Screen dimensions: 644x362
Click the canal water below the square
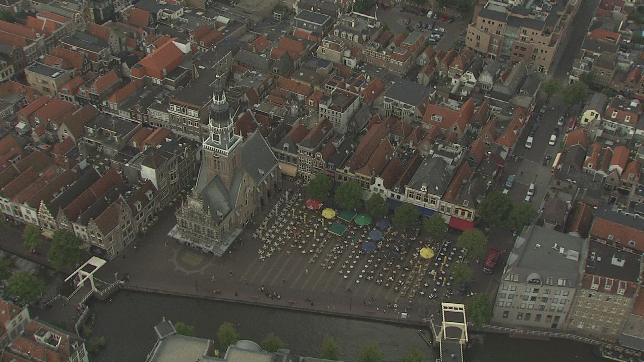268,320
